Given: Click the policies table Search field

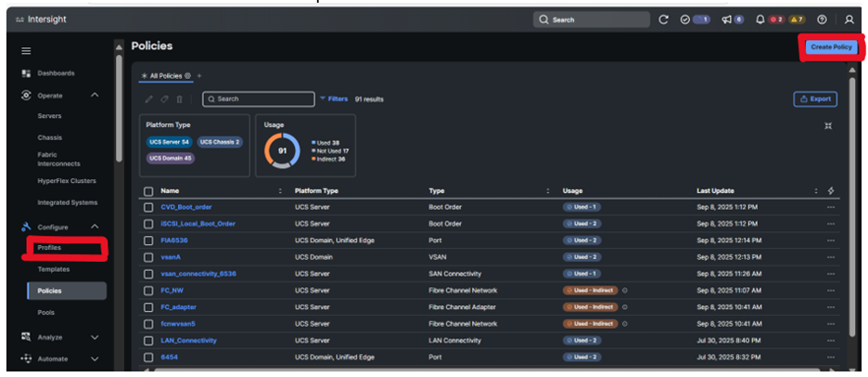Looking at the screenshot, I should (x=259, y=99).
